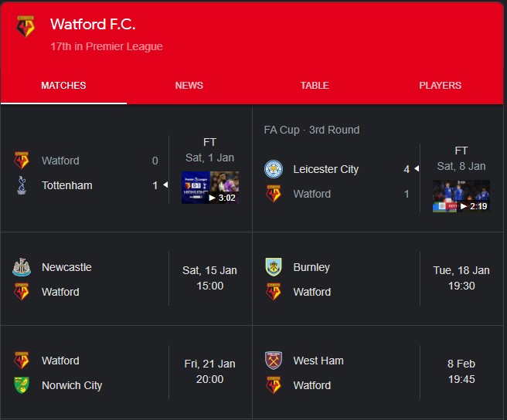This screenshot has width=507, height=420.
Task: Click the West Ham club crest
Action: click(273, 361)
